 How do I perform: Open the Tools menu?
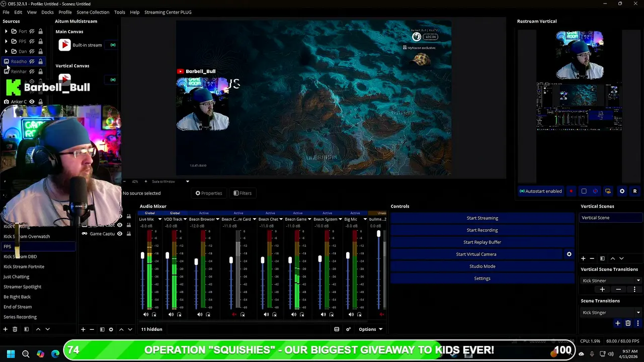coord(119,12)
